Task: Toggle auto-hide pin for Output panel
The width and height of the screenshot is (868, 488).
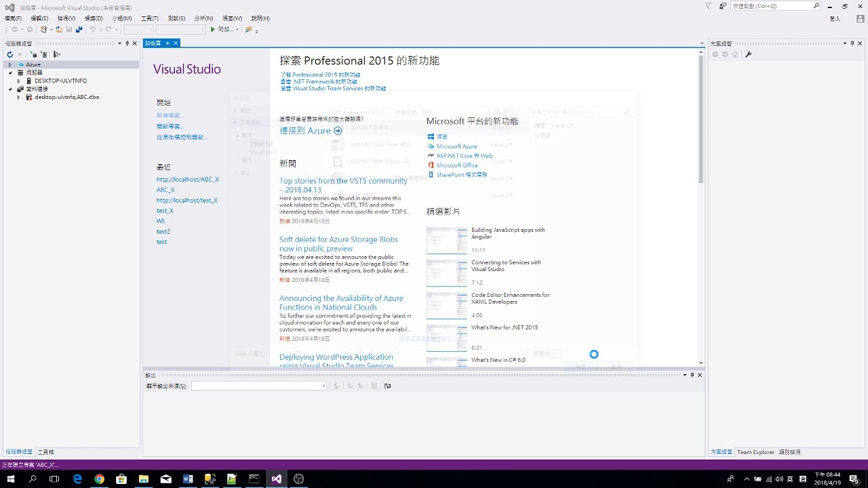Action: click(692, 375)
